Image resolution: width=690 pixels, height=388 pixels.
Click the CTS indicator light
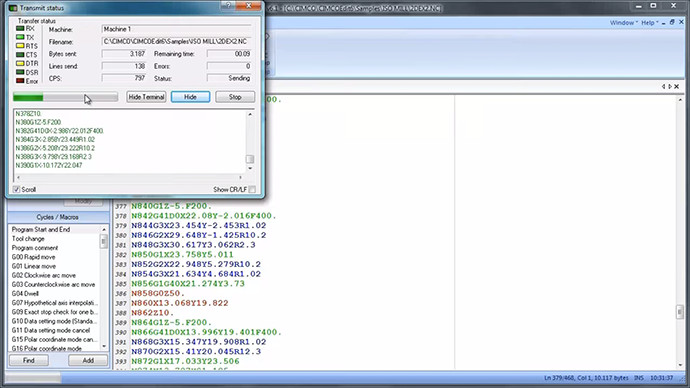20,55
